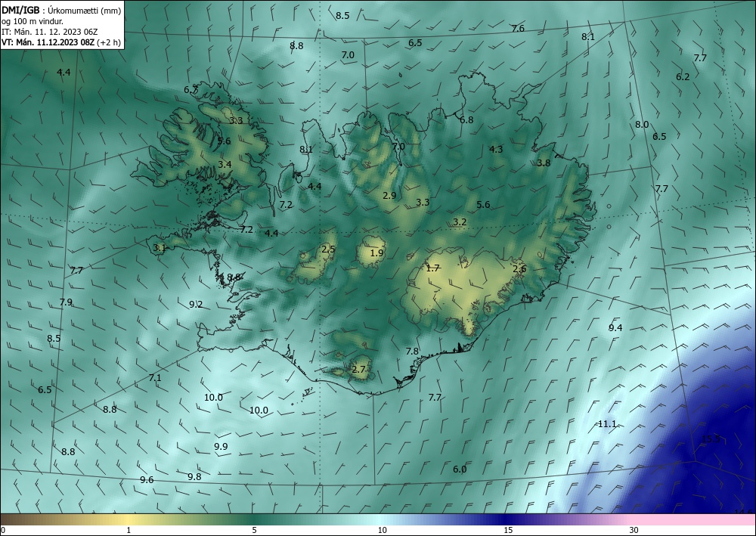Click the 10 tick label on the color scale

click(383, 530)
